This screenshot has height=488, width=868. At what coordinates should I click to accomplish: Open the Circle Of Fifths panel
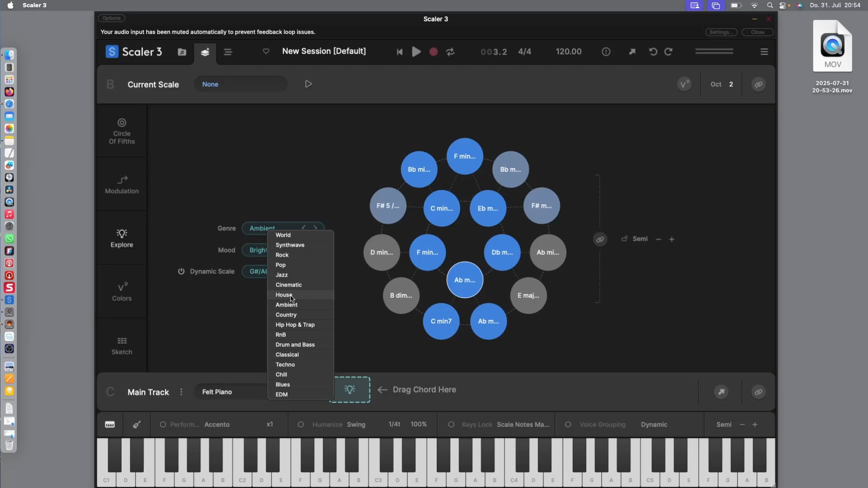click(122, 131)
